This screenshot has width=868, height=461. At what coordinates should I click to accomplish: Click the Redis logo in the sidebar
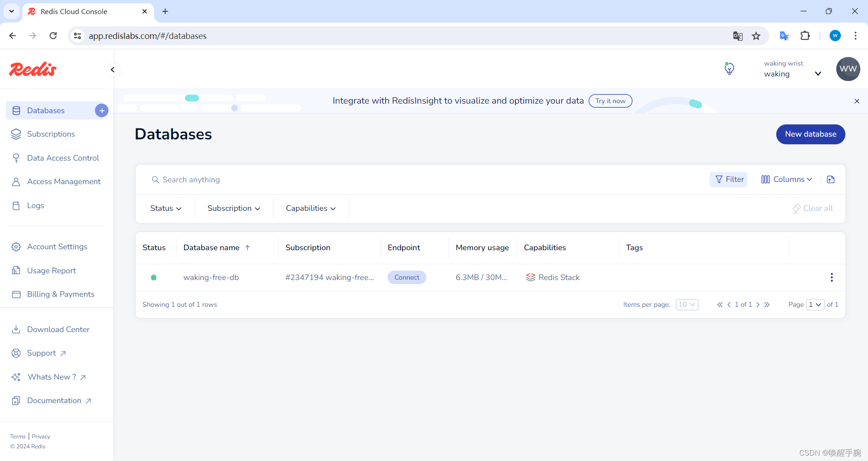pos(33,69)
